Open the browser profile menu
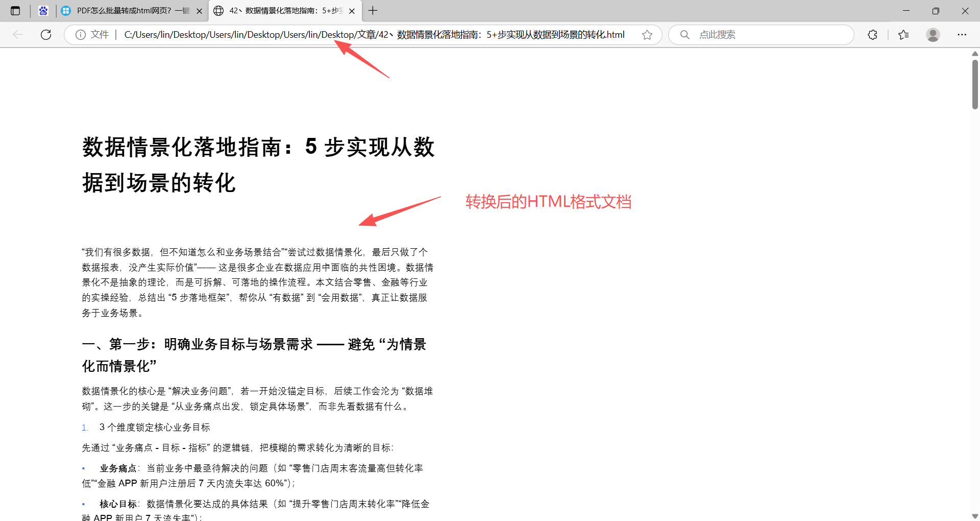Screen dimensions: 980x521 [933, 34]
